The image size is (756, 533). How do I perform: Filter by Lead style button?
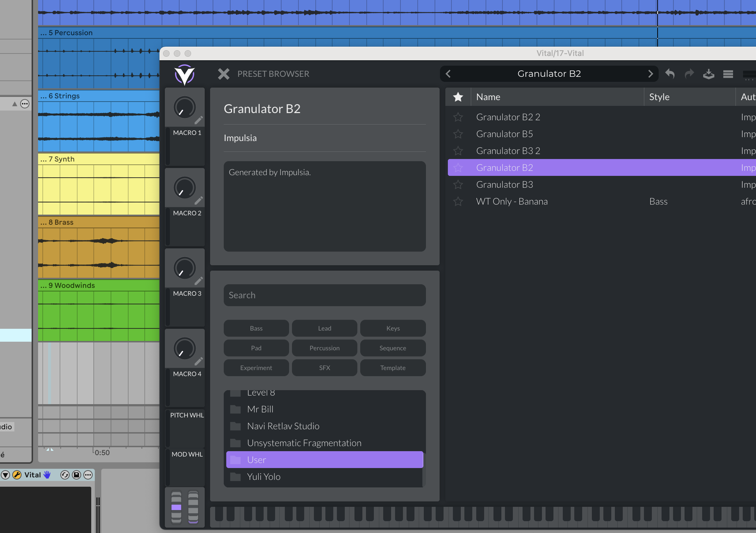[324, 328]
